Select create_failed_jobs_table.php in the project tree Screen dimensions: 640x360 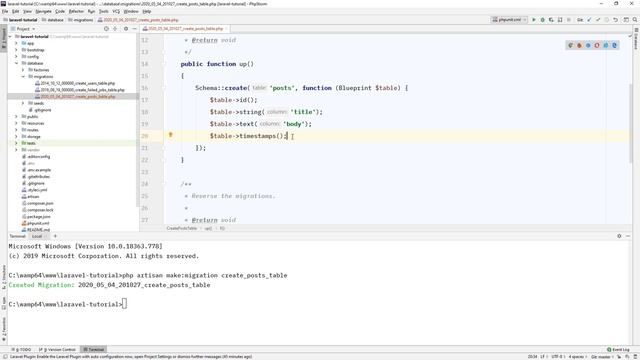click(80, 90)
